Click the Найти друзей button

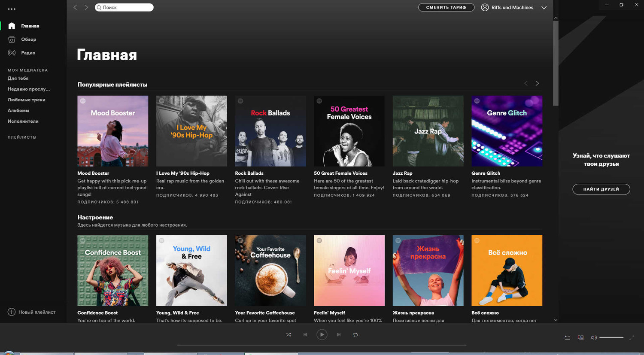(601, 189)
